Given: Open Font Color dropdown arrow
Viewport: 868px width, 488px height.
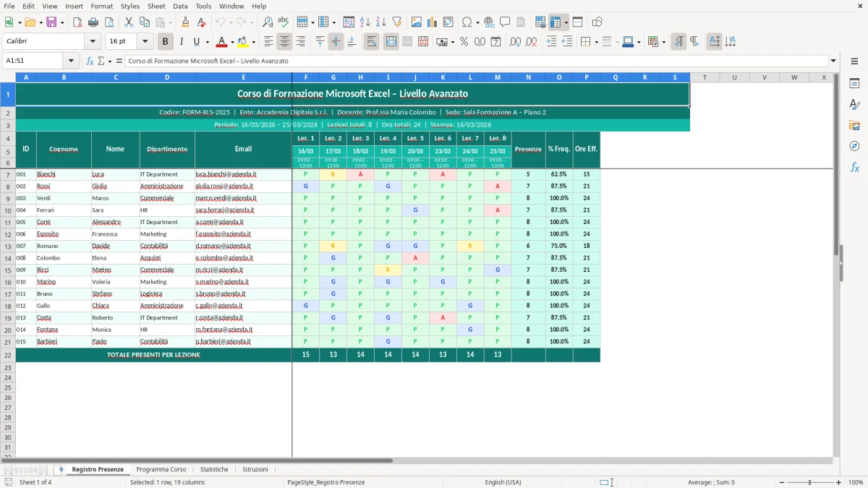Looking at the screenshot, I should 233,42.
